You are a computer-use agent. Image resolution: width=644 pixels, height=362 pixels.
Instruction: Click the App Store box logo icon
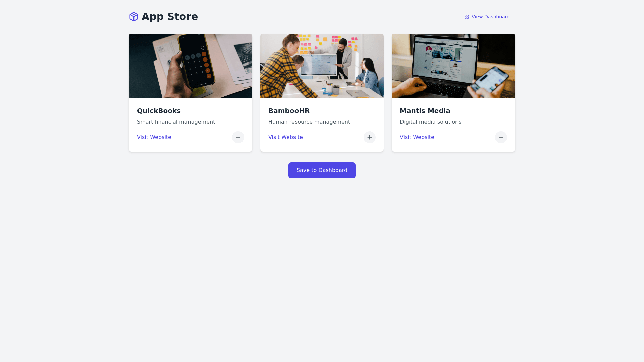tap(134, 17)
